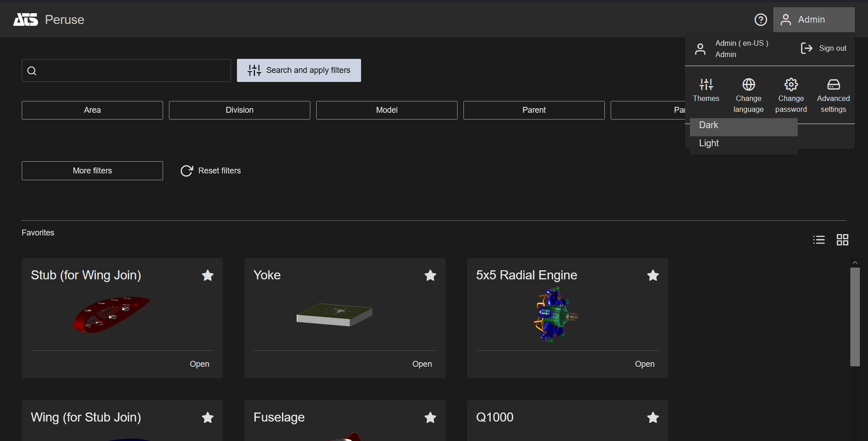868x441 pixels.
Task: Switch to list view icon
Action: (819, 240)
